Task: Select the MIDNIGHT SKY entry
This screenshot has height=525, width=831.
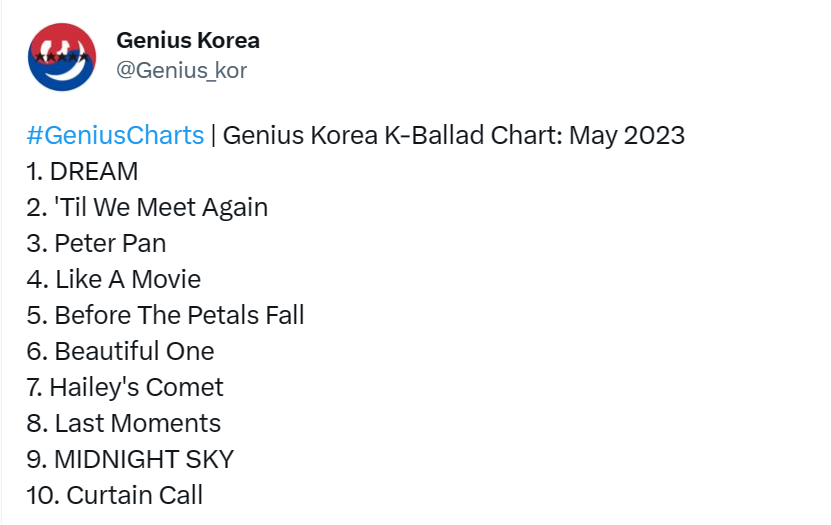Action: tap(130, 459)
